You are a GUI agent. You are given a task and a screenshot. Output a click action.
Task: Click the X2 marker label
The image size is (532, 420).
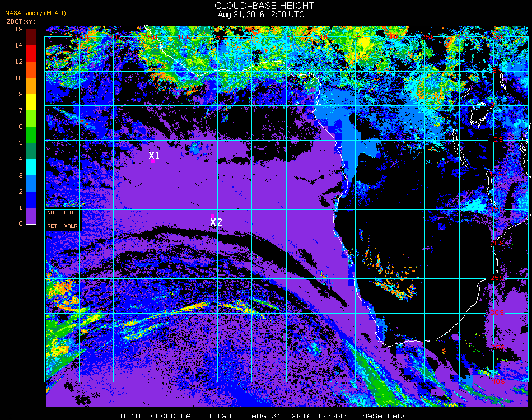tap(216, 222)
